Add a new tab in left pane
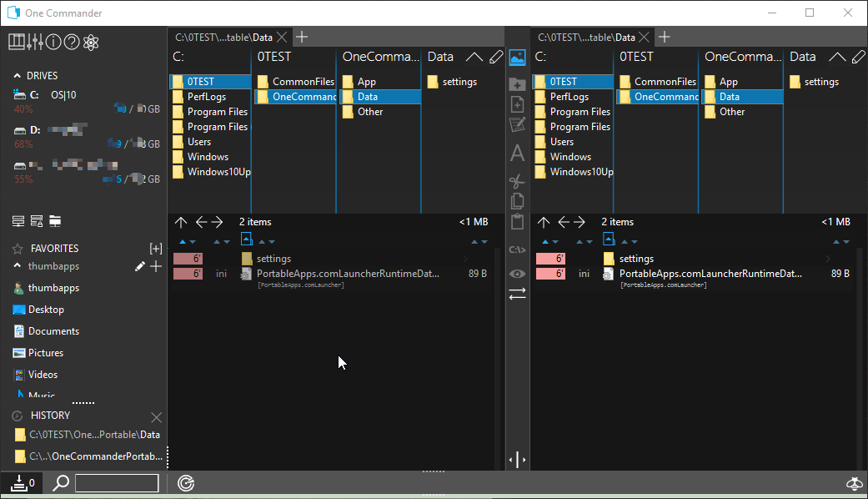The width and height of the screenshot is (868, 499). [x=302, y=37]
